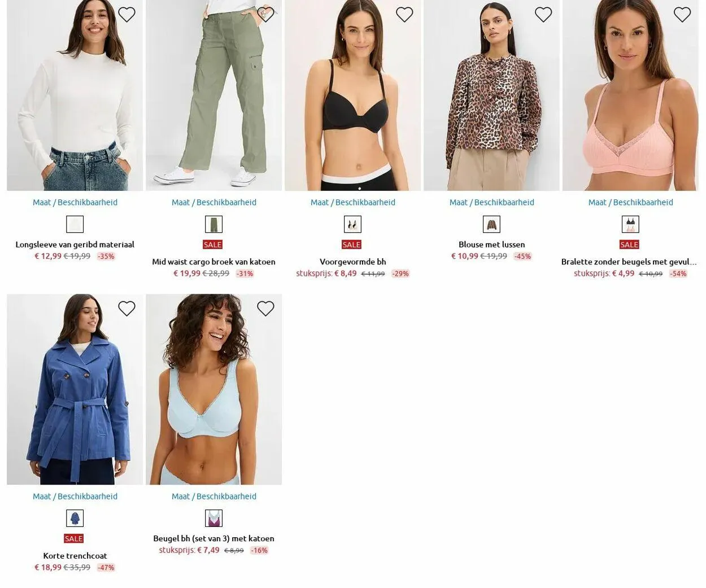This screenshot has width=706, height=588.
Task: Click heart icon on pink bralette
Action: click(682, 15)
